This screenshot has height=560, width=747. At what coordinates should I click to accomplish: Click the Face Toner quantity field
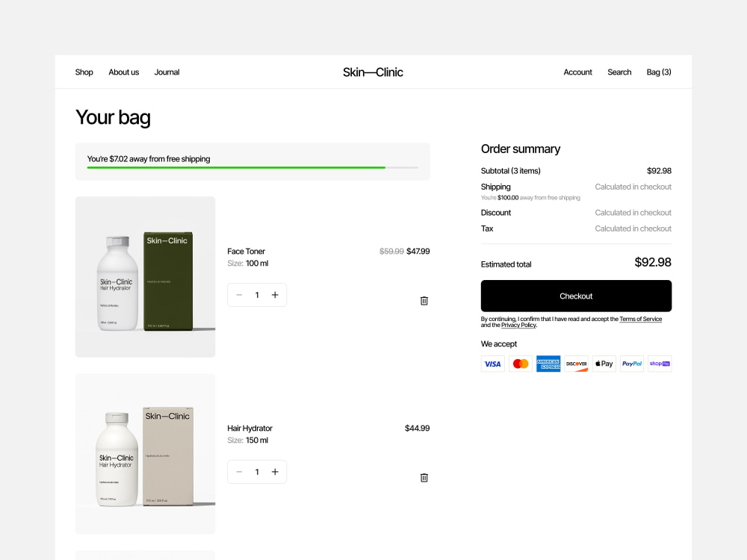pos(257,295)
